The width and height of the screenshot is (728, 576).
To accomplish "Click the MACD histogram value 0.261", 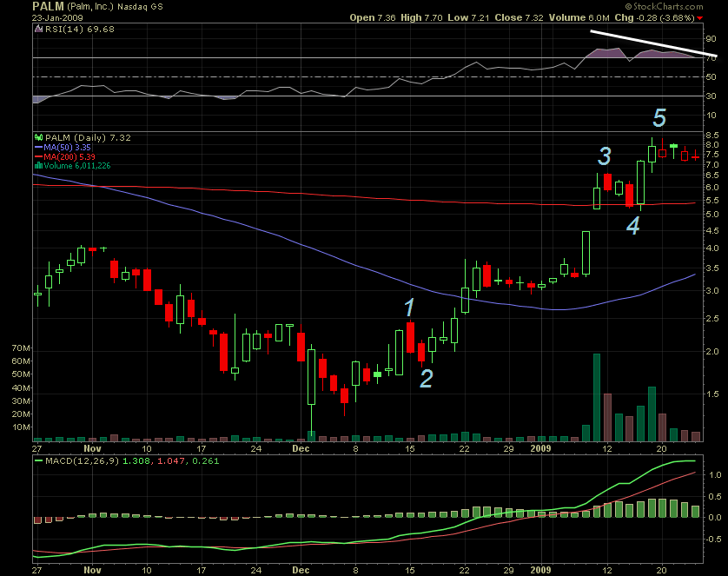I will (205, 461).
